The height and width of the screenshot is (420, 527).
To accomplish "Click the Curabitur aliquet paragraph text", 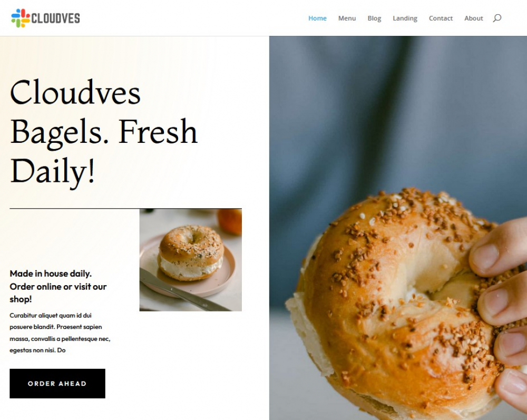I will 60,333.
